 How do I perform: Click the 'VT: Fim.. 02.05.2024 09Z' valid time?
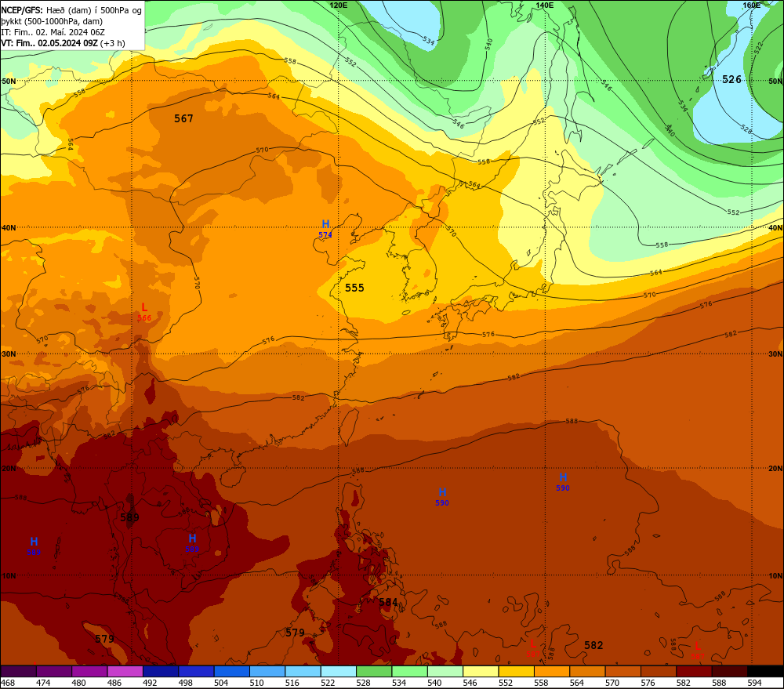coord(49,43)
